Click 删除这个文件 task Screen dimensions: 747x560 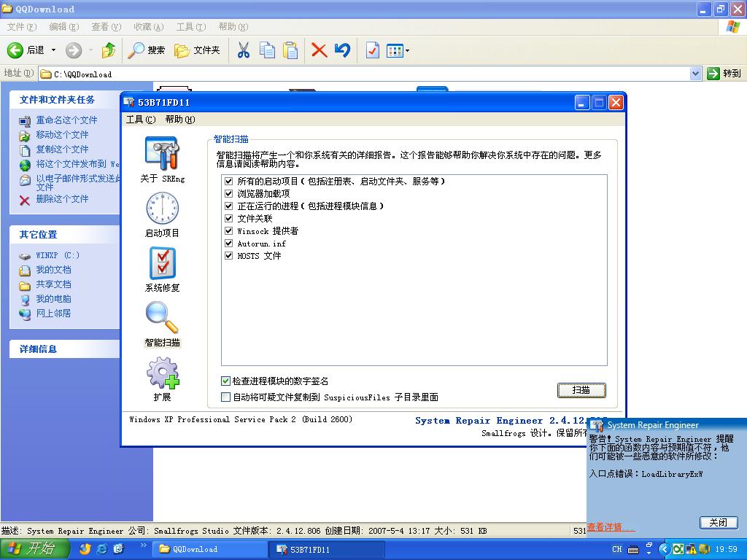[63, 198]
